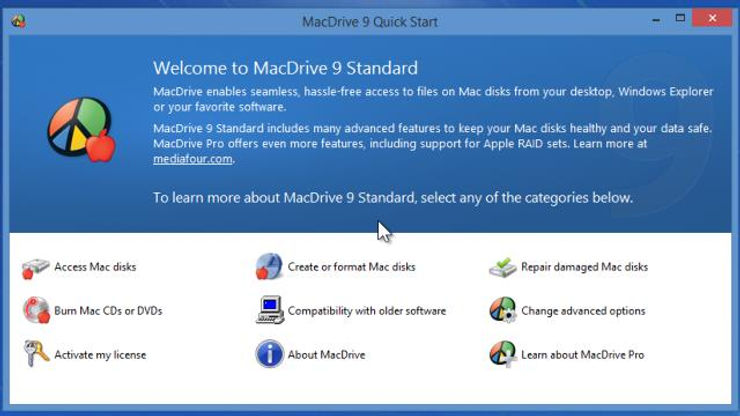The image size is (740, 416).
Task: Minimize the Quick Start window
Action: coord(656,20)
